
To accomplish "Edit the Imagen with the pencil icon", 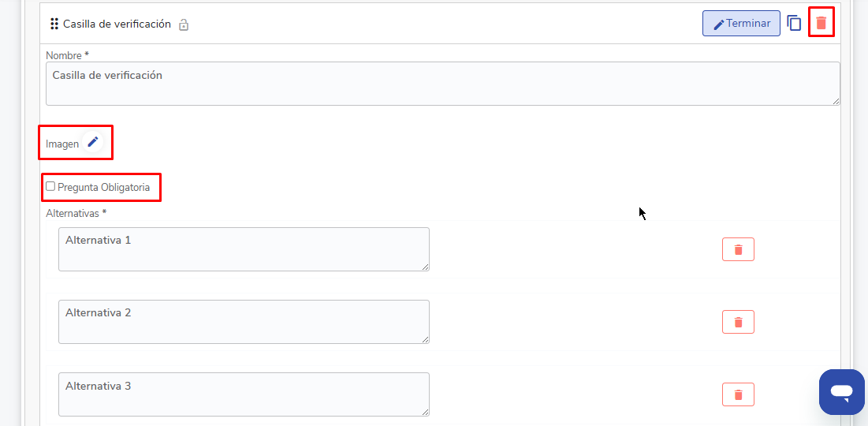I will pyautogui.click(x=93, y=142).
